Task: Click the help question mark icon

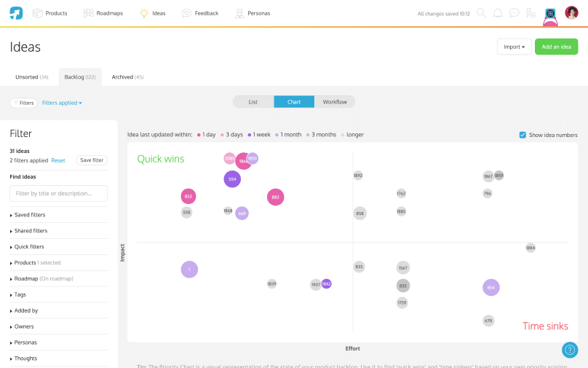Action: click(x=570, y=349)
